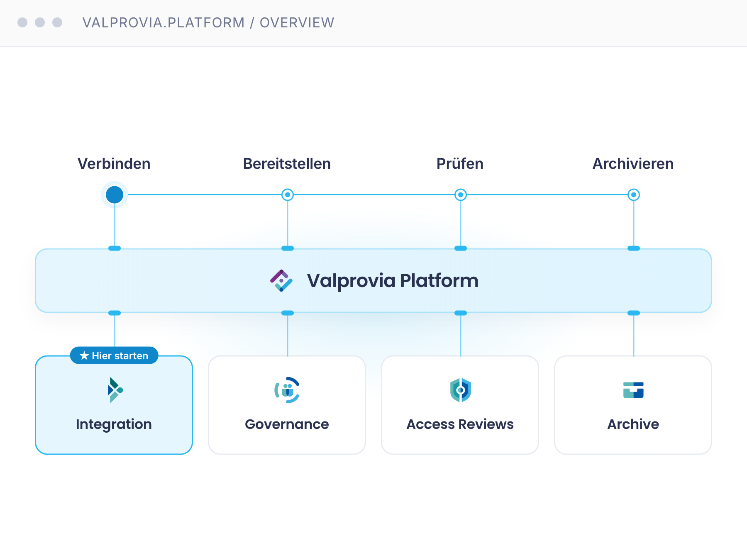
Task: Open the Prüfen step label
Action: click(460, 164)
